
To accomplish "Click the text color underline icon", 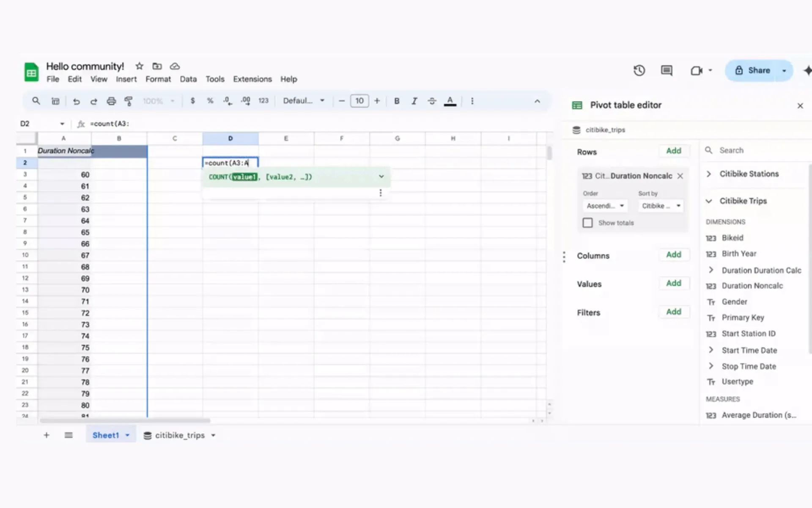I will (450, 101).
